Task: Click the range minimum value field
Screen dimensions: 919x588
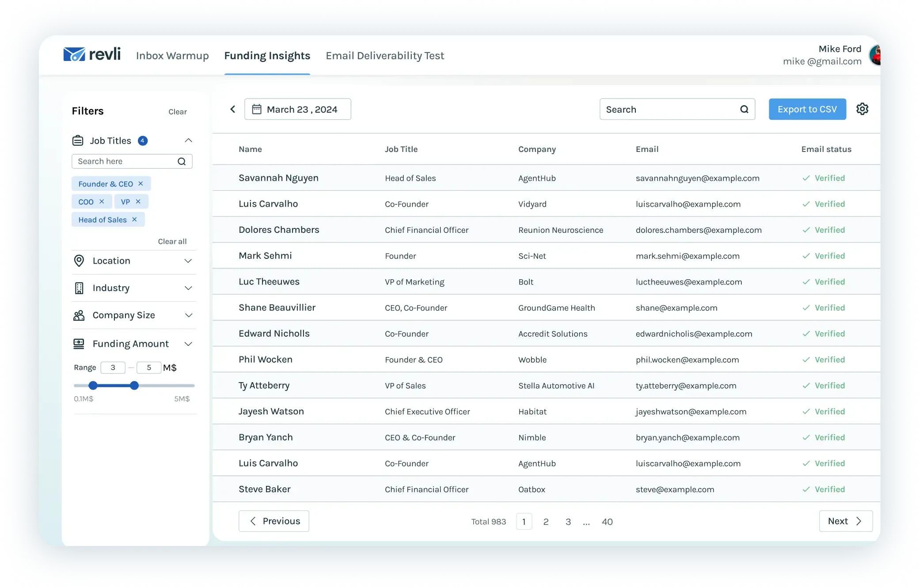Action: tap(113, 368)
